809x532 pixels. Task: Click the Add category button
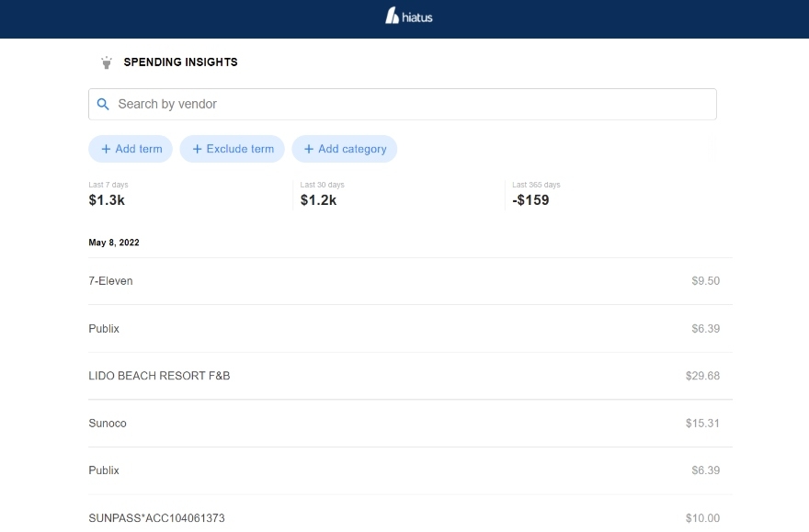(x=345, y=149)
